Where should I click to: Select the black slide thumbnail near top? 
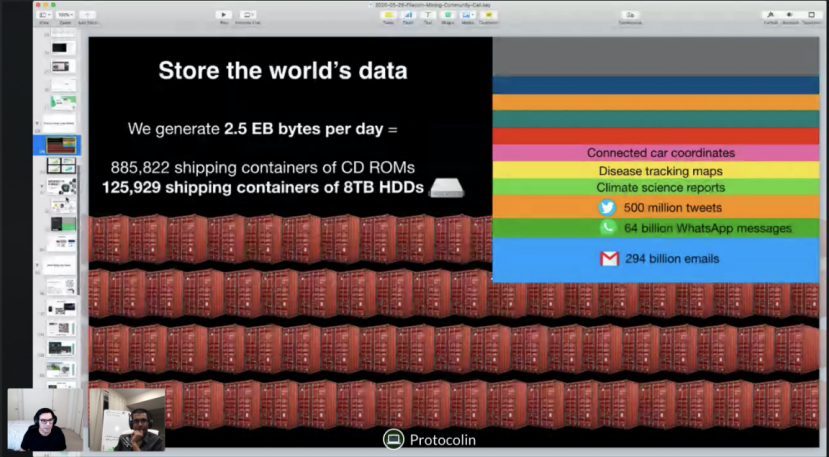tap(62, 48)
